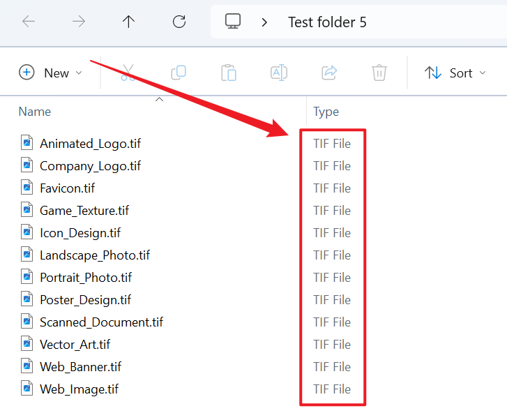
Task: Go back with the left arrow
Action: tap(29, 22)
